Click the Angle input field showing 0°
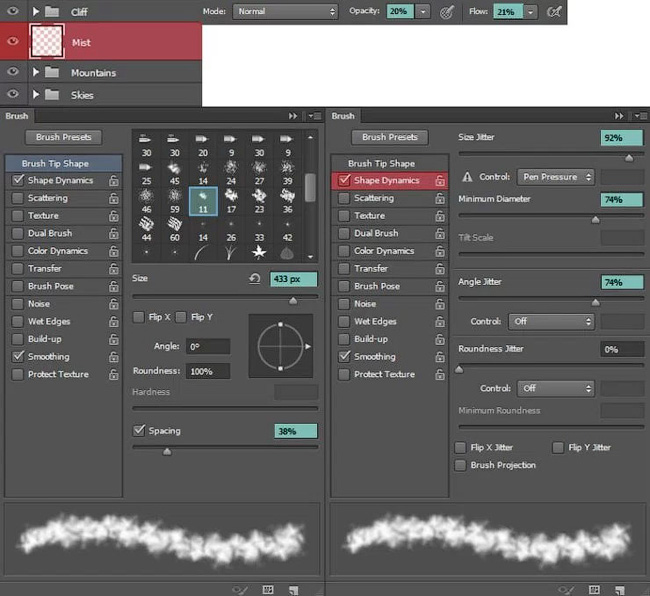 tap(208, 346)
